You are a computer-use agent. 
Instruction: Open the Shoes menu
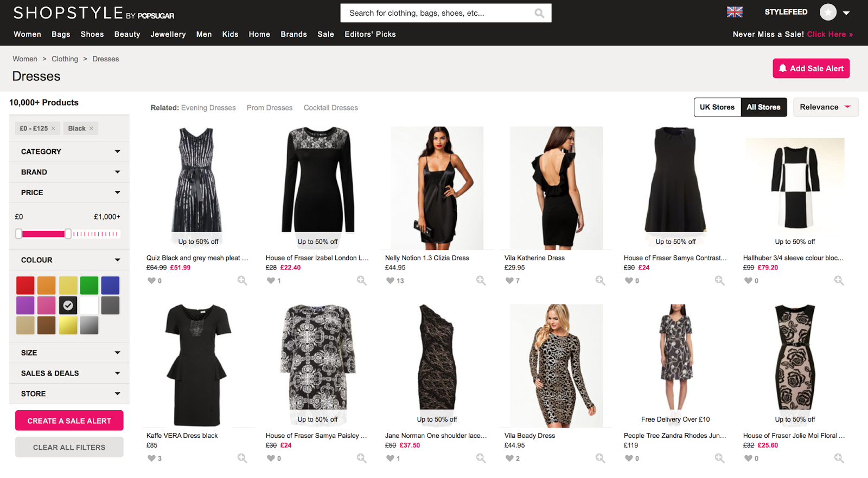(x=92, y=34)
